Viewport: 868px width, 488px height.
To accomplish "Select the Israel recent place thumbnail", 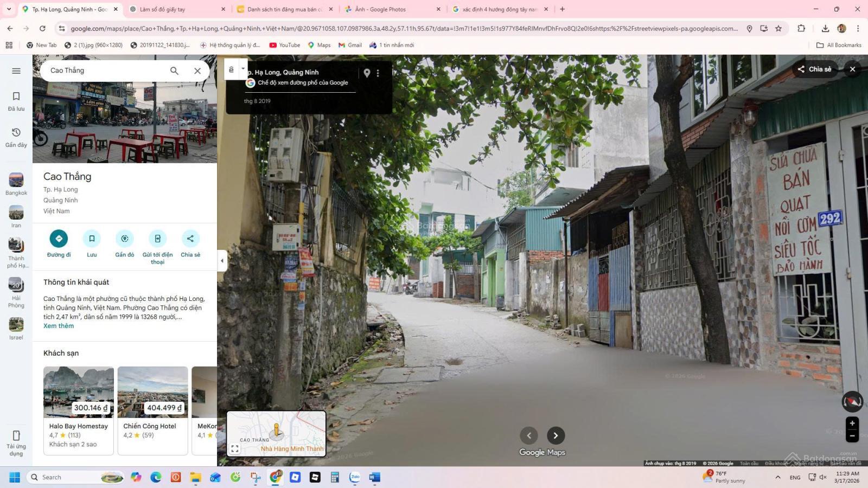I will coord(16,329).
